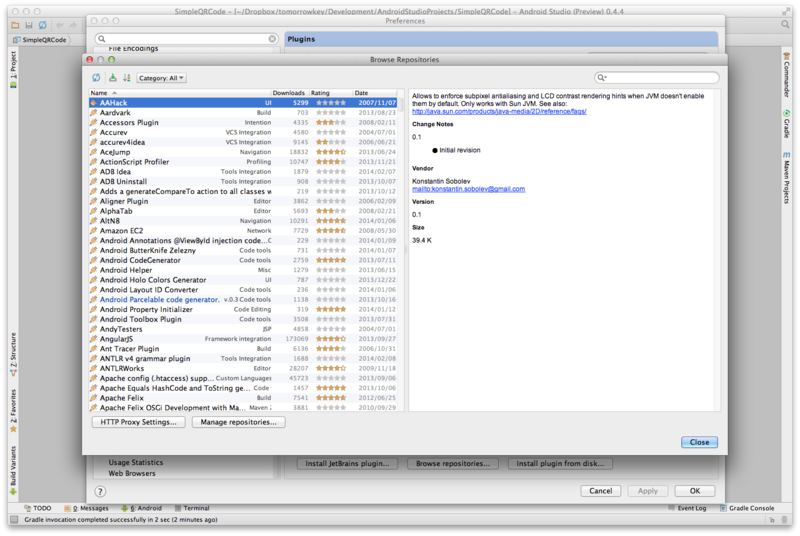Viewport: 800px width, 536px height.
Task: Open the Terminal tool window
Action: tap(192, 508)
